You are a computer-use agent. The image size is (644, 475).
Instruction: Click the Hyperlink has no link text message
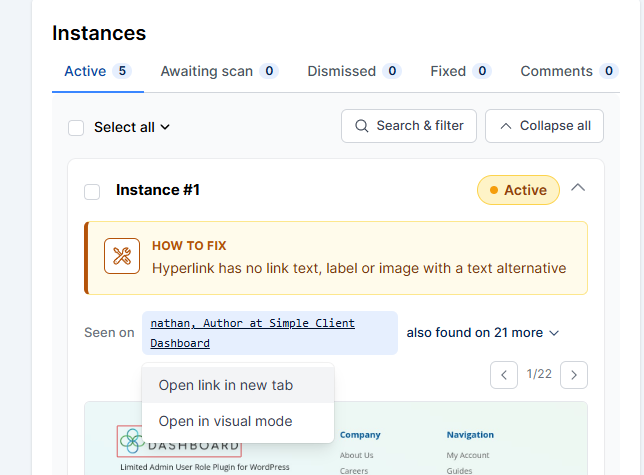pyautogui.click(x=359, y=268)
